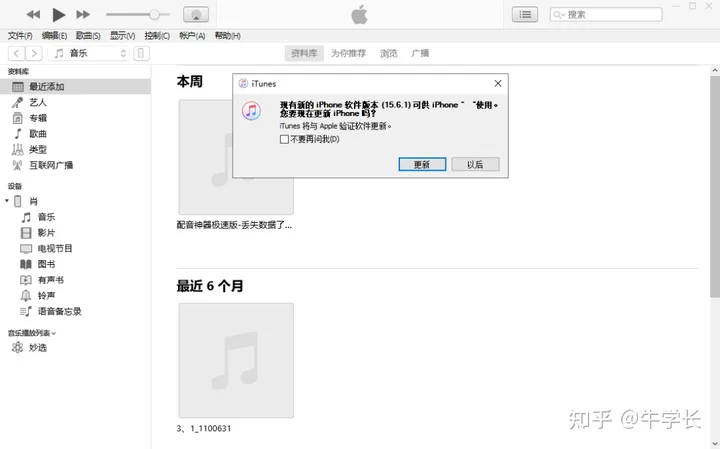Click the 以后 button in dialog

(x=475, y=164)
